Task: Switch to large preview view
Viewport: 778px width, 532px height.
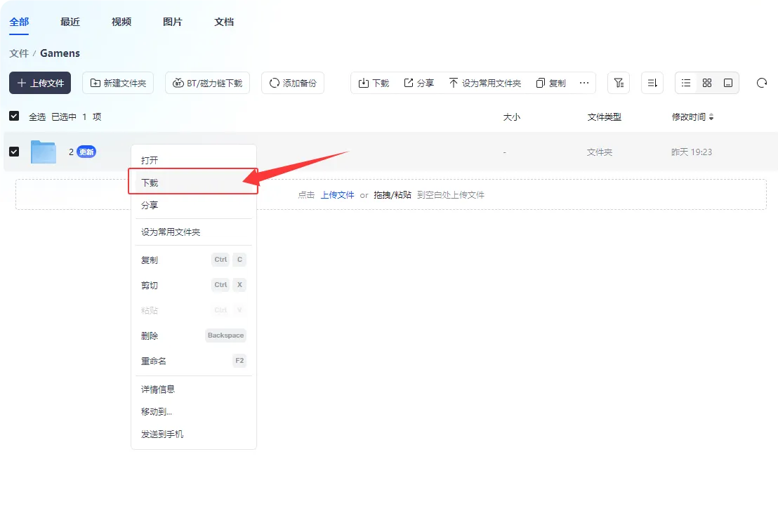Action: click(728, 83)
